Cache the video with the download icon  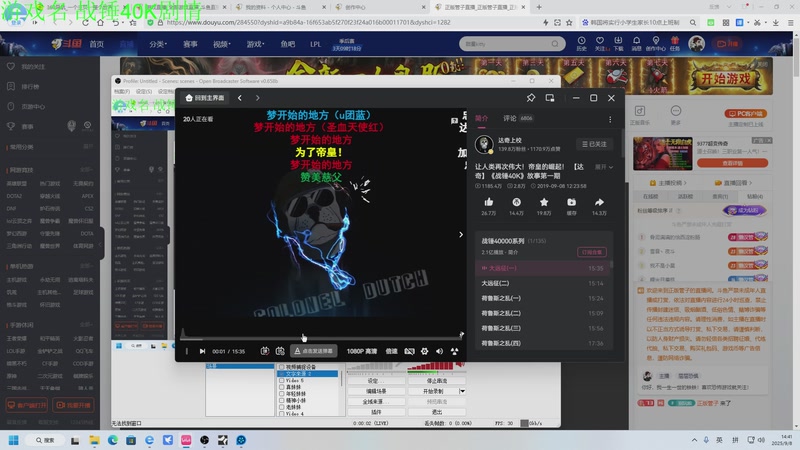pyautogui.click(x=571, y=202)
